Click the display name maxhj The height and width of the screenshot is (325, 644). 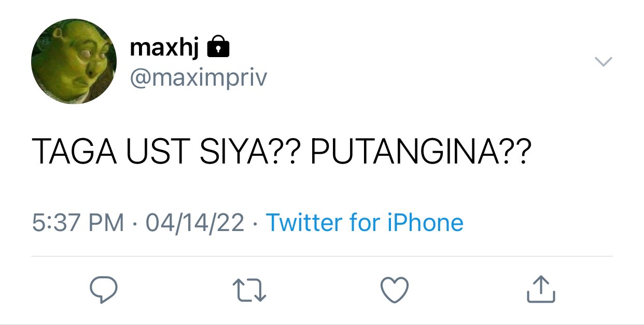pyautogui.click(x=164, y=49)
